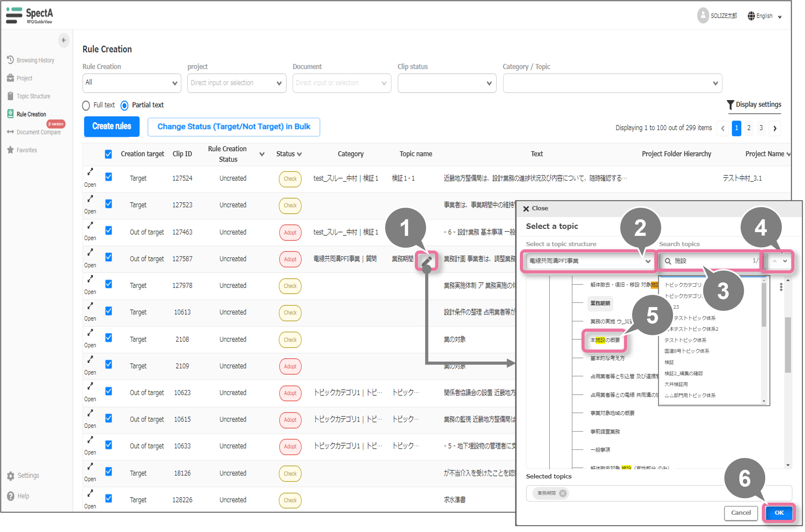Open the Display settings filter
805x532 pixels.
pyautogui.click(x=754, y=105)
